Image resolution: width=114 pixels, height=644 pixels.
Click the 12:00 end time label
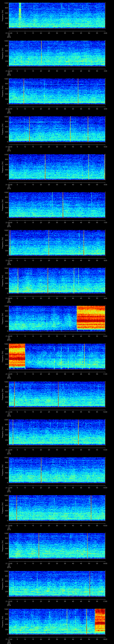(x=105, y=412)
